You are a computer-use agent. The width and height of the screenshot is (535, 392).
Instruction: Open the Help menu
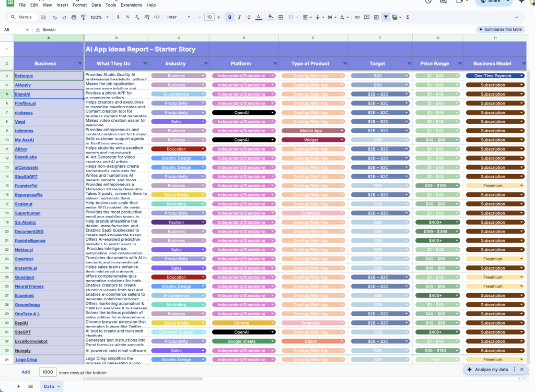tap(151, 5)
